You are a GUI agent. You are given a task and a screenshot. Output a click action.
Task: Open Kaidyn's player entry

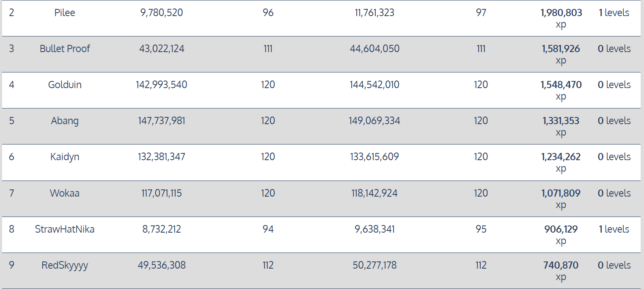pos(65,157)
